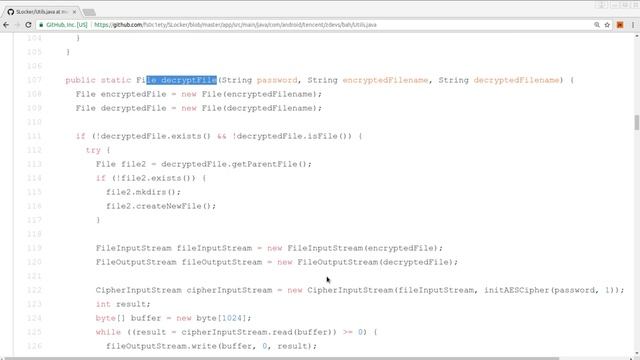The image size is (640, 360).
Task: Click the vertical scrollbar thumb
Action: tap(636, 122)
